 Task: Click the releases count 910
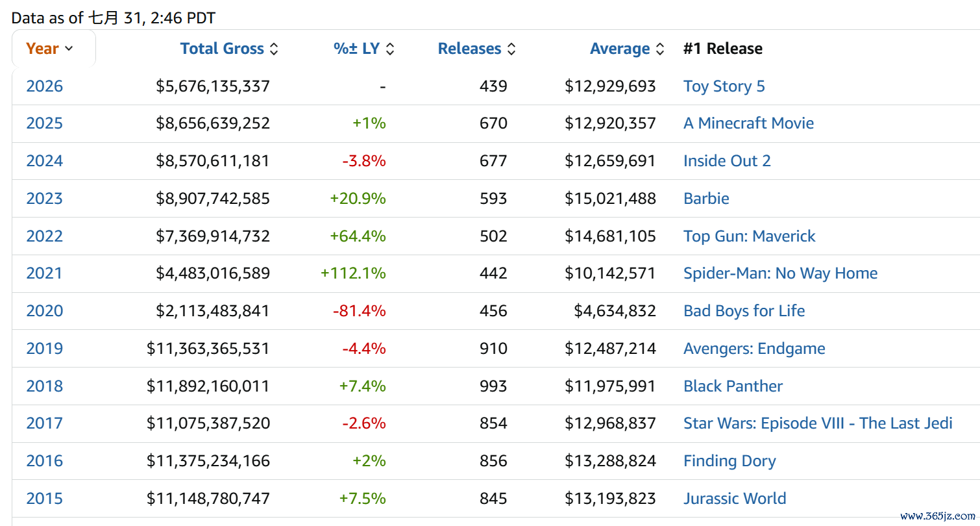click(493, 349)
